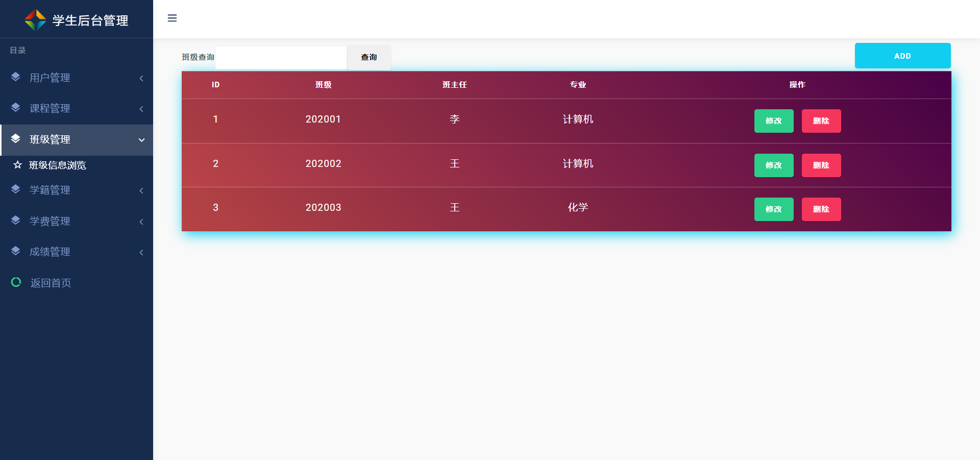The width and height of the screenshot is (980, 460).
Task: Click the layers icon beside 用户管理
Action: click(16, 77)
